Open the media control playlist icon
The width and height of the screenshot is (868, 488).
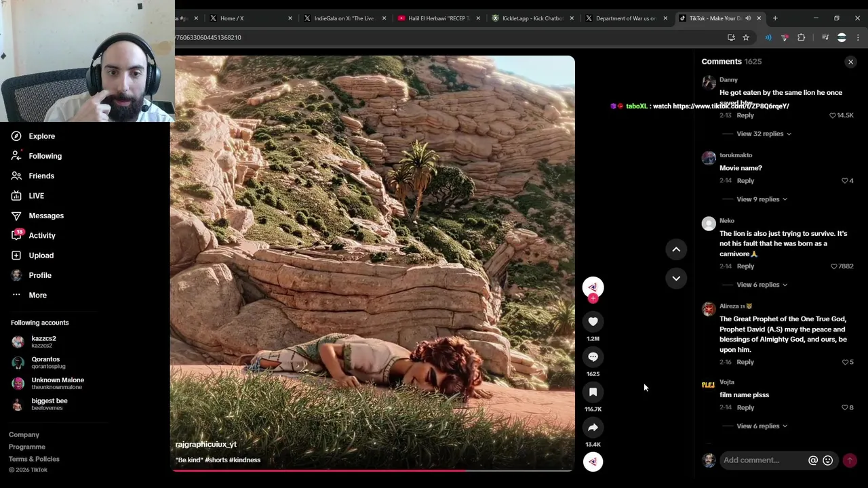click(825, 37)
